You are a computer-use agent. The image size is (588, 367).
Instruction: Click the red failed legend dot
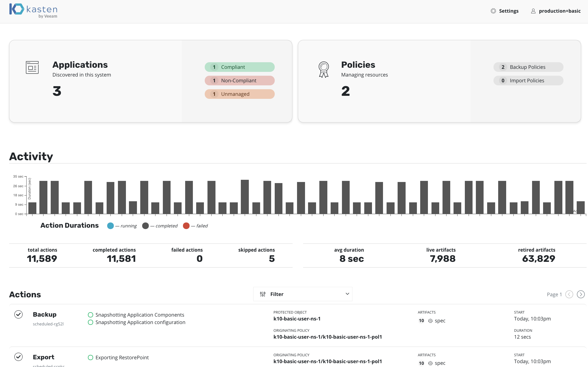186,226
